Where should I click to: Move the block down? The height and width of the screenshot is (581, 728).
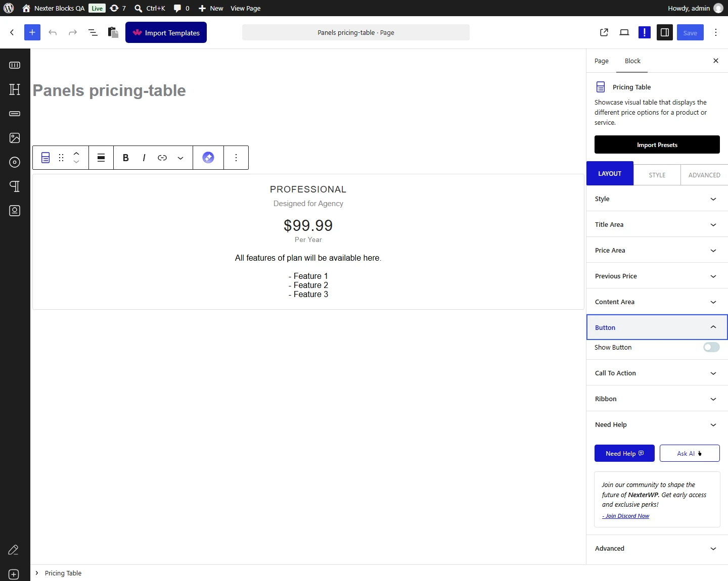(x=76, y=162)
